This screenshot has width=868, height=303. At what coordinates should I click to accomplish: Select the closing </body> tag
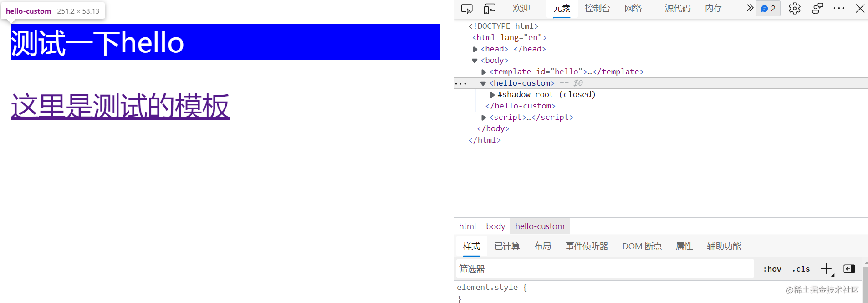(x=493, y=128)
